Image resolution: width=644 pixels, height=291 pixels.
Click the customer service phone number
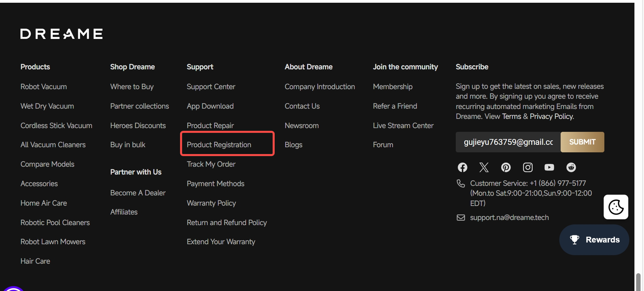pyautogui.click(x=558, y=183)
